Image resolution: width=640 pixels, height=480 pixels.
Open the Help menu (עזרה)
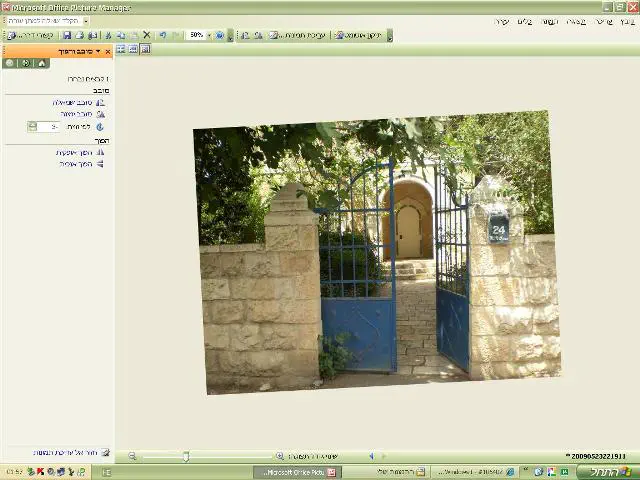501,21
